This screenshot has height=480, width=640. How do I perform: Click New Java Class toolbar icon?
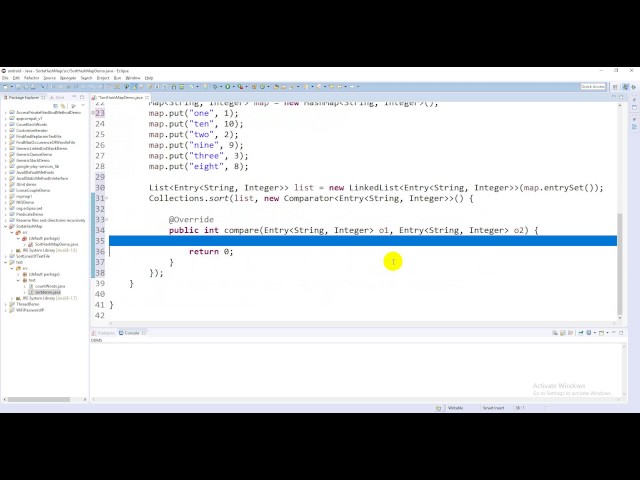[262, 87]
